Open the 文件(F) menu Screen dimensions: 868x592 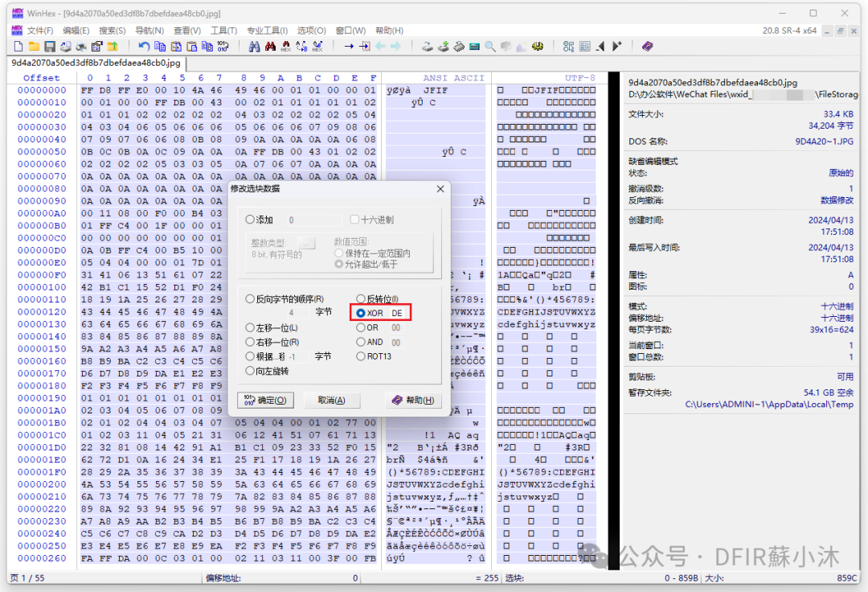40,31
